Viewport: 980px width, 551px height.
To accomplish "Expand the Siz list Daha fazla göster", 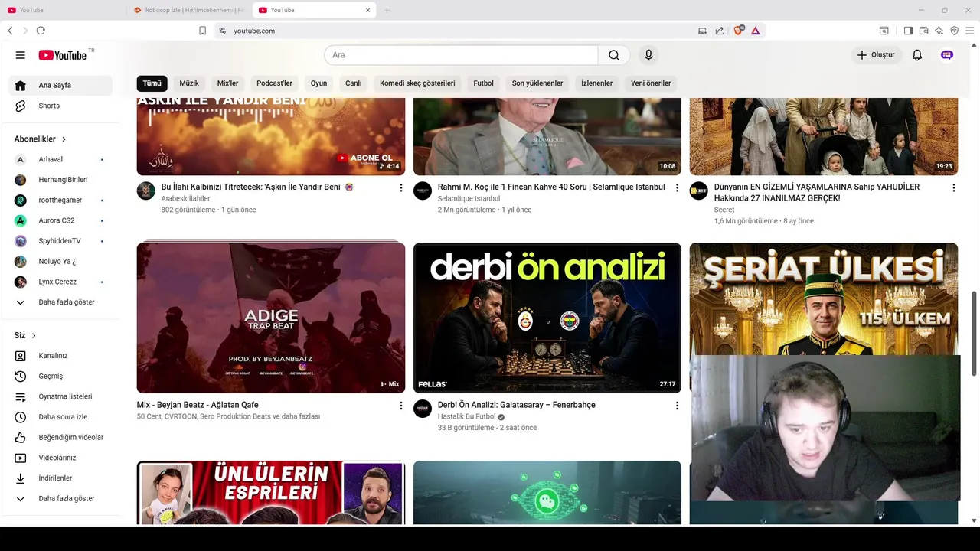I will coord(60,499).
